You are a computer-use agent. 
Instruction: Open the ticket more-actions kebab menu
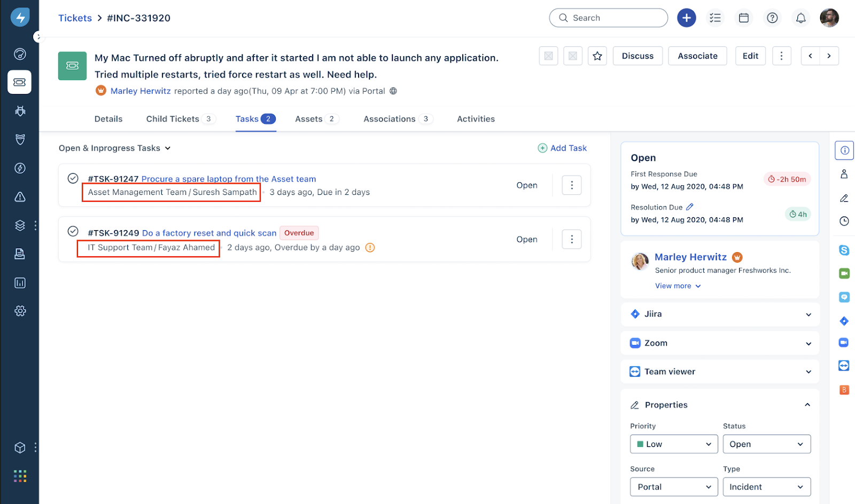coord(781,56)
